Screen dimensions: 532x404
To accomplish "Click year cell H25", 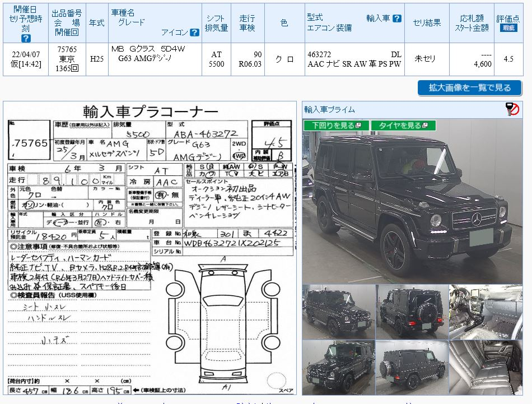I will point(97,59).
